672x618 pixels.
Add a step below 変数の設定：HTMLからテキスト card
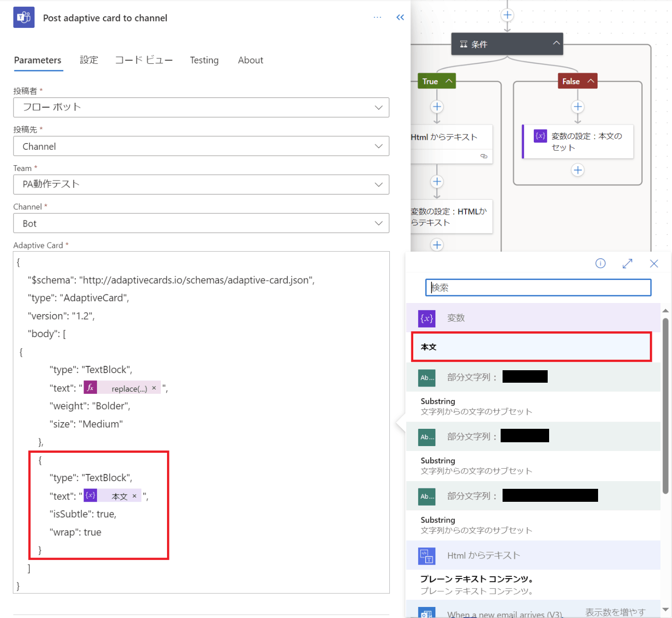tap(437, 245)
